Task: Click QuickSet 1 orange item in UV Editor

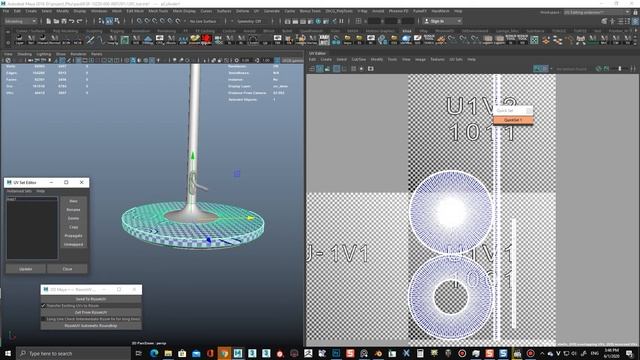Action: tap(513, 120)
